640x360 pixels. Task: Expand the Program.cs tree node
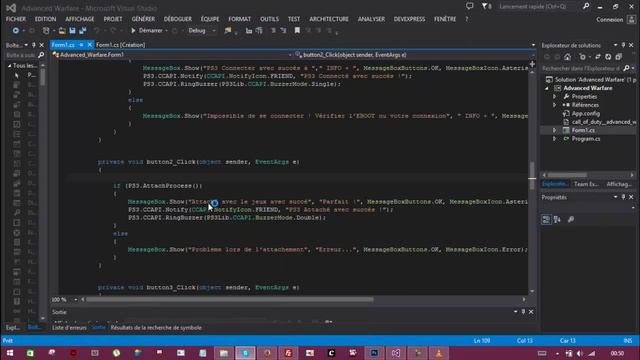coord(554,139)
